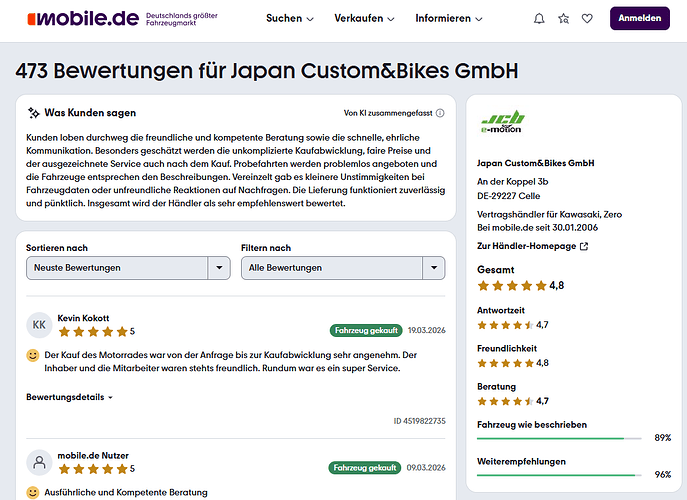Open the favorites heart icon
Image resolution: width=687 pixels, height=500 pixels.
(587, 19)
